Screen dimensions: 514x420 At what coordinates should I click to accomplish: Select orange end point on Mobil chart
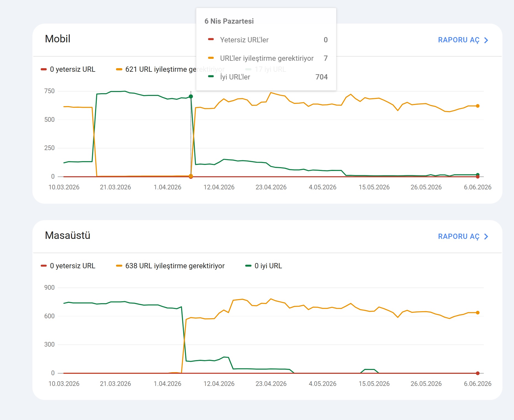[x=478, y=106]
